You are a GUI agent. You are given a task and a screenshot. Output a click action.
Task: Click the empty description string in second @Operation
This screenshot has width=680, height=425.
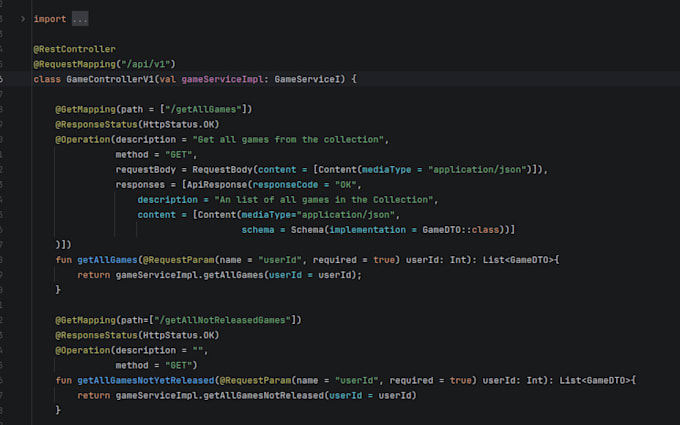198,350
